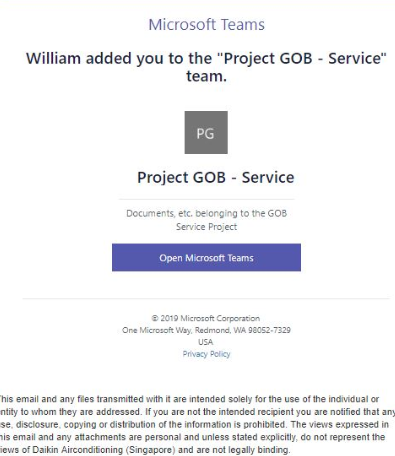Click the name William in the headline
Viewport: 395px width, 456px height.
(53, 58)
